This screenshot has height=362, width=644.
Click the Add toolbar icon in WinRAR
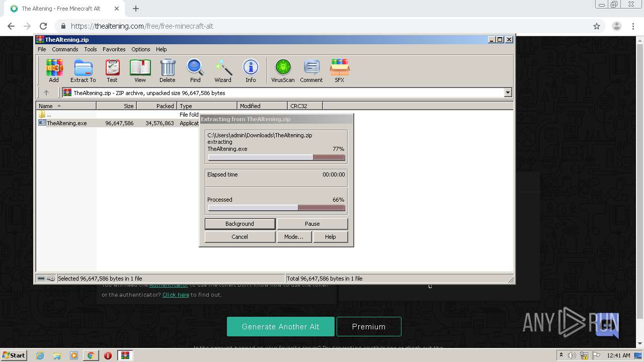[54, 71]
